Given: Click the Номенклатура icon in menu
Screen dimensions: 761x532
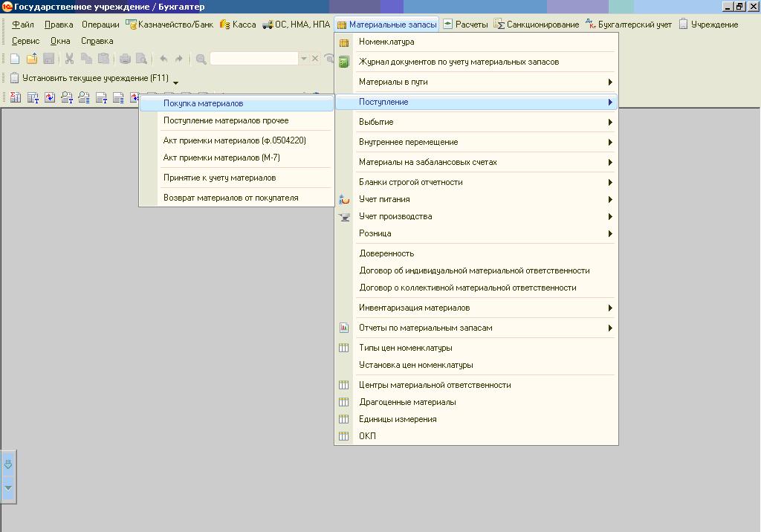Looking at the screenshot, I should click(x=344, y=42).
